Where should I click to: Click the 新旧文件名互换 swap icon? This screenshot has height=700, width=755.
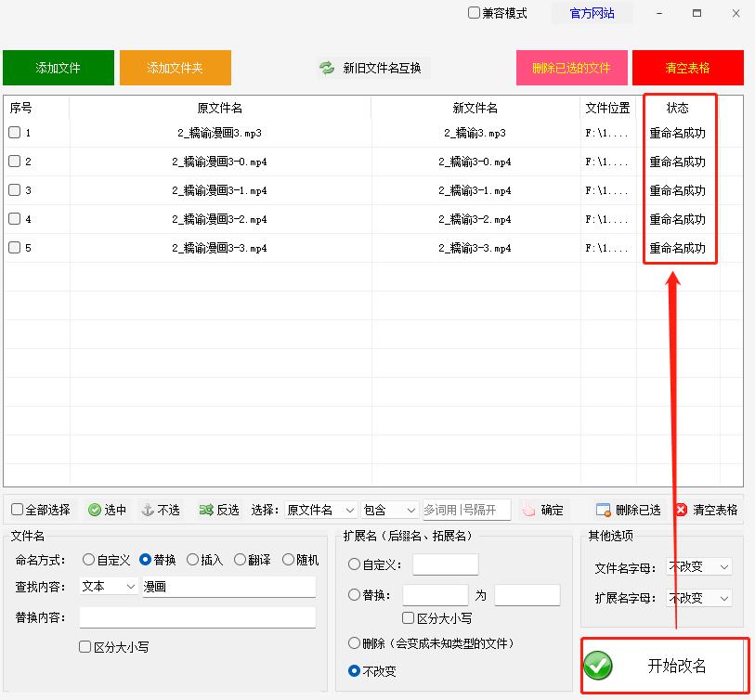(326, 68)
